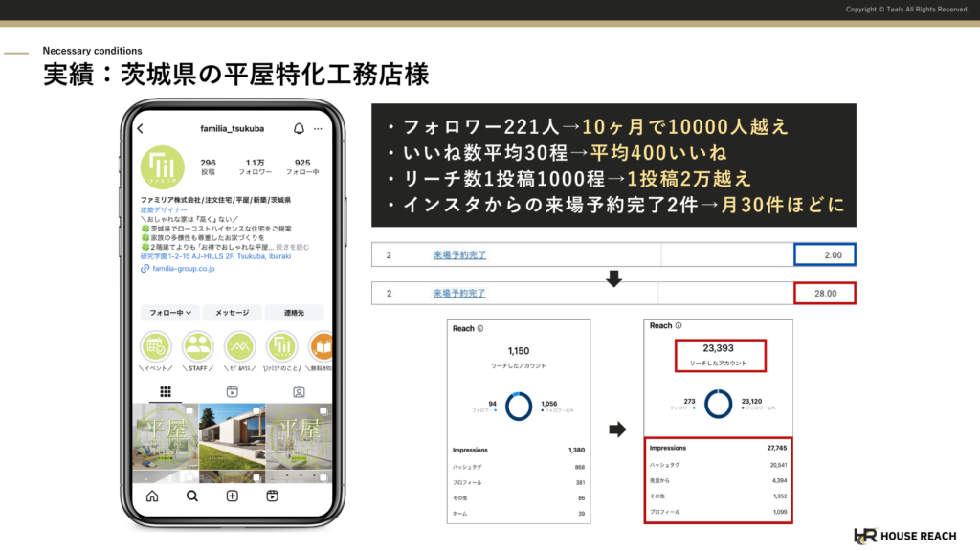
Task: Open the third 平屋 post thumbnail
Action: [x=299, y=436]
